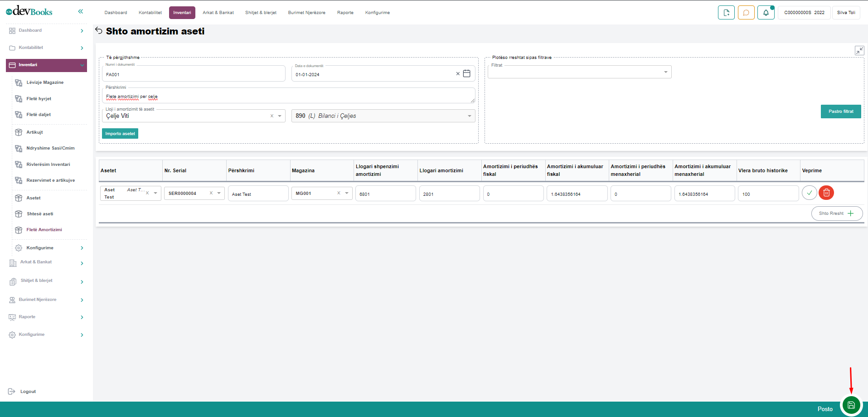This screenshot has height=417, width=868.
Task: Open the Filtrat dropdown
Action: pos(665,72)
